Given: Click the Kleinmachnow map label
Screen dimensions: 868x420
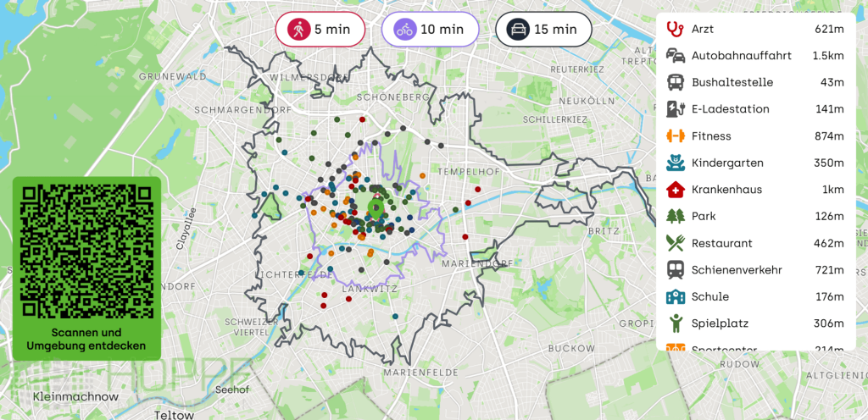Looking at the screenshot, I should tap(75, 397).
